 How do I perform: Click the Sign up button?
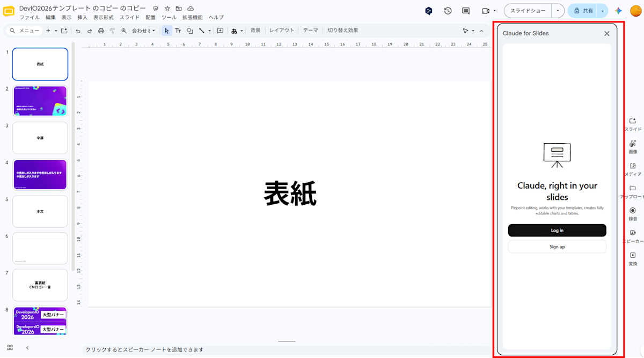[557, 247]
